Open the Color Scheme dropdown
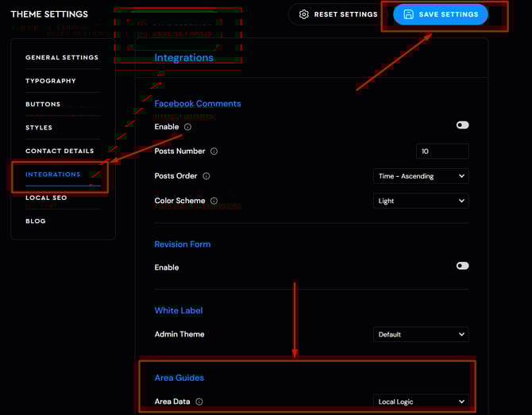 [420, 201]
